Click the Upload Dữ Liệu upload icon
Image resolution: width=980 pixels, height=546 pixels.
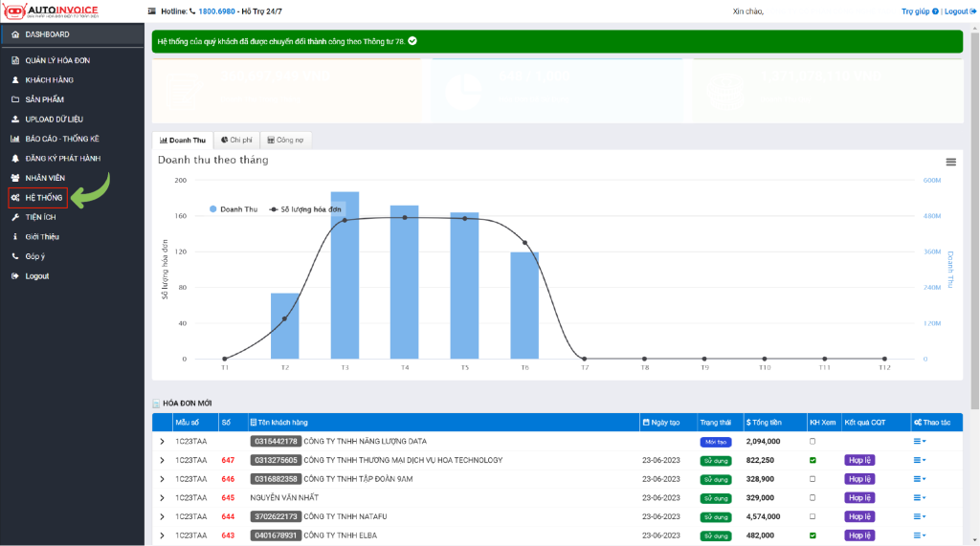tap(15, 119)
